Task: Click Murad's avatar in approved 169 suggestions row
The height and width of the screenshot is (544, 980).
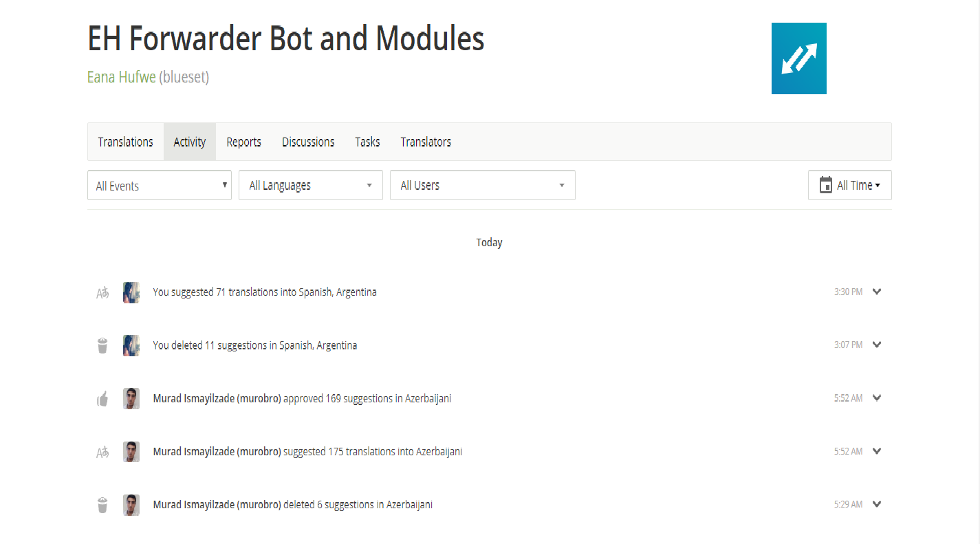Action: pyautogui.click(x=131, y=398)
